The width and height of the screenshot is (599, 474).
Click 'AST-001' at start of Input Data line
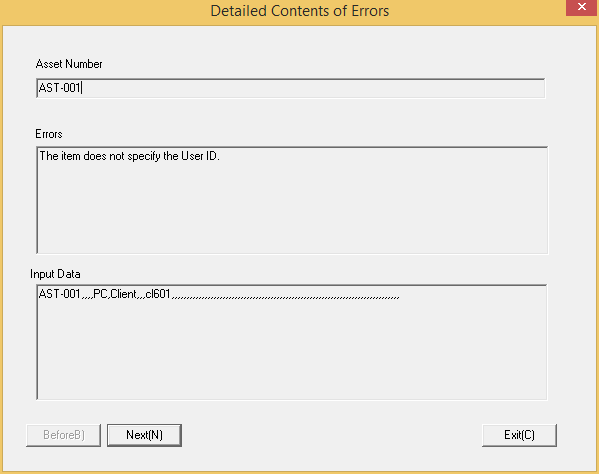point(60,294)
